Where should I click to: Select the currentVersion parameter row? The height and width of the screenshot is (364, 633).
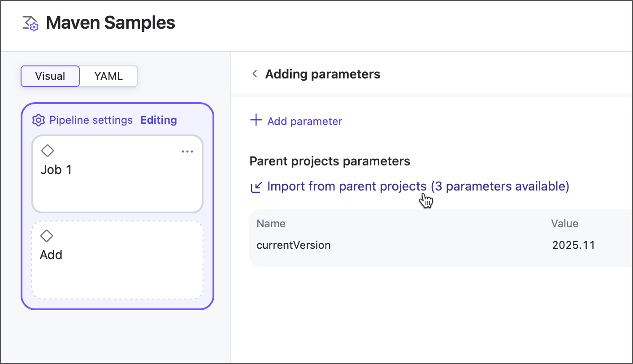click(x=293, y=245)
